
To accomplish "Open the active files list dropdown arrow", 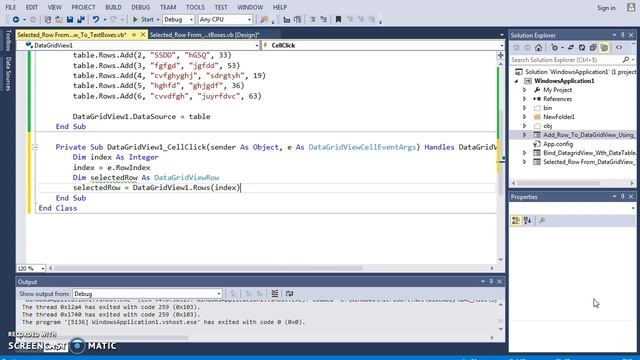I will click(x=502, y=35).
